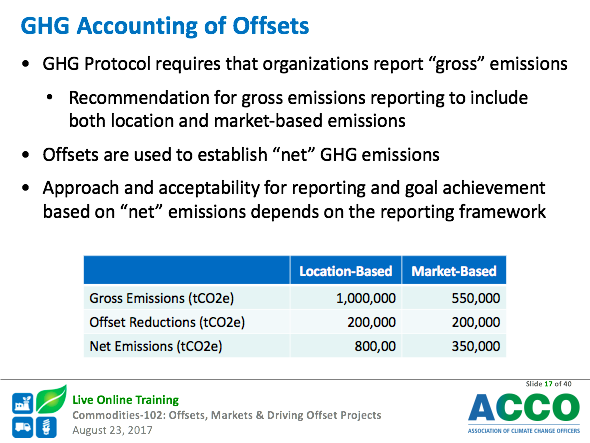Image resolution: width=590 pixels, height=443 pixels.
Task: Click the 'Offset Reductions (tCO2e)' row label
Action: 167,322
